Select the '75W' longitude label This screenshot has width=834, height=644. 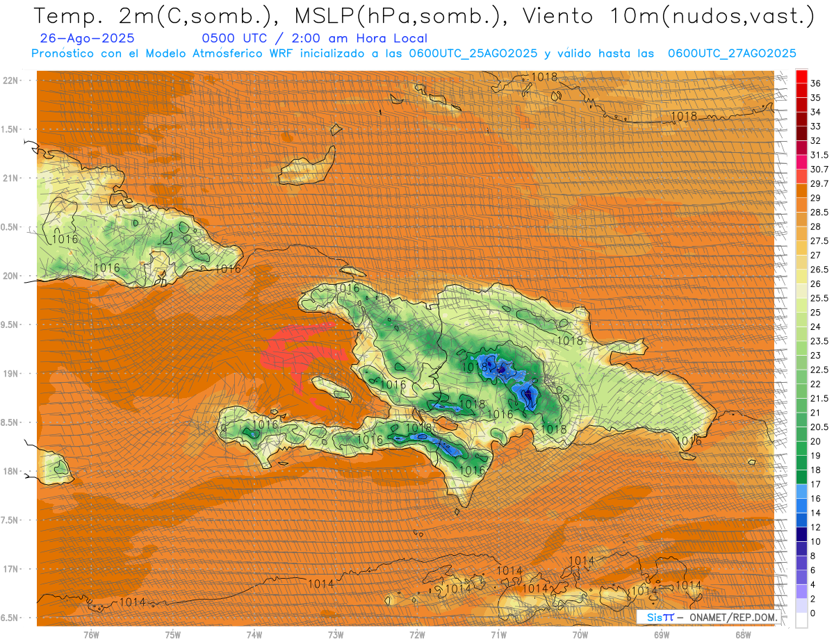[x=173, y=635]
